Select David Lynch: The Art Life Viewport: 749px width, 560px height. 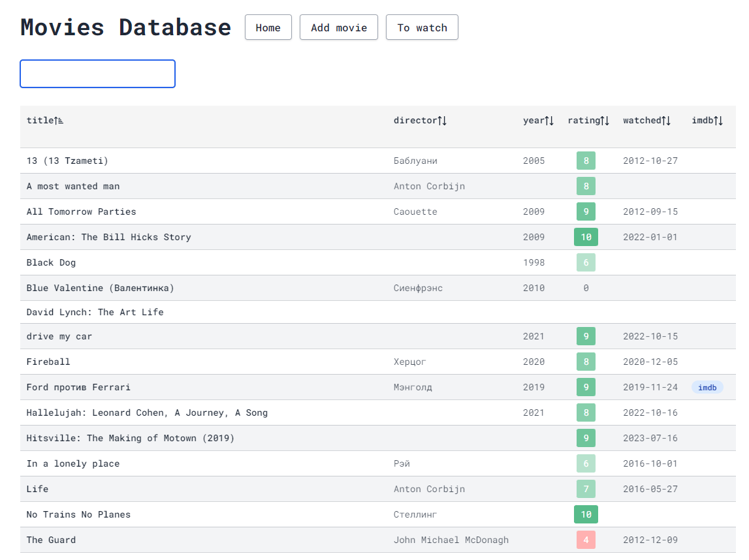click(95, 312)
